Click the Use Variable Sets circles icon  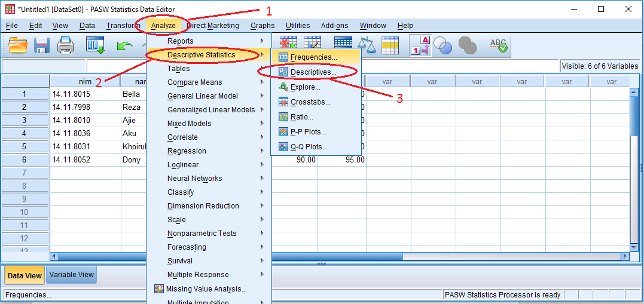coord(442,45)
